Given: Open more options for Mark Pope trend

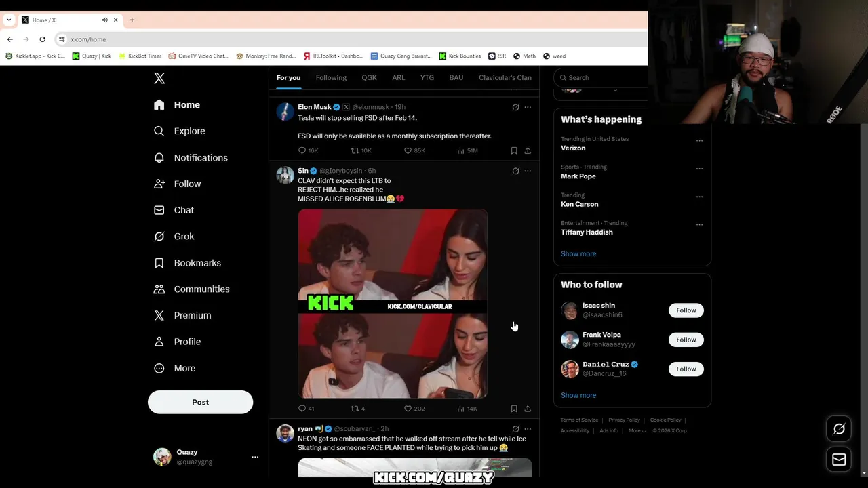Looking at the screenshot, I should 699,169.
